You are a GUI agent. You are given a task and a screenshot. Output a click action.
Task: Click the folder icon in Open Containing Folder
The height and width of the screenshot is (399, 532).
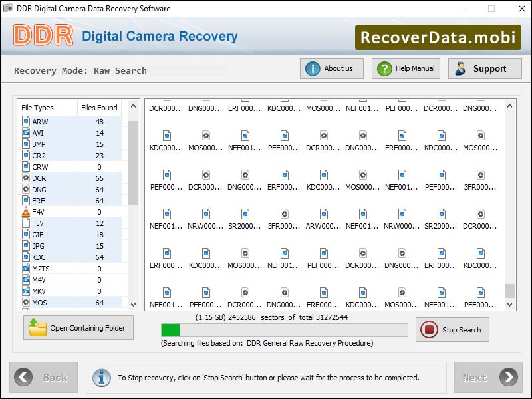pos(37,327)
